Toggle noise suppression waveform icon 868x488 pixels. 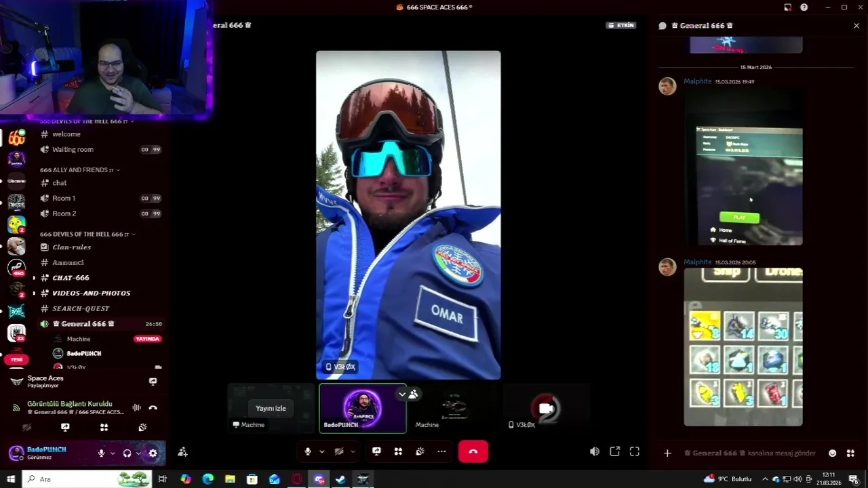(x=136, y=407)
